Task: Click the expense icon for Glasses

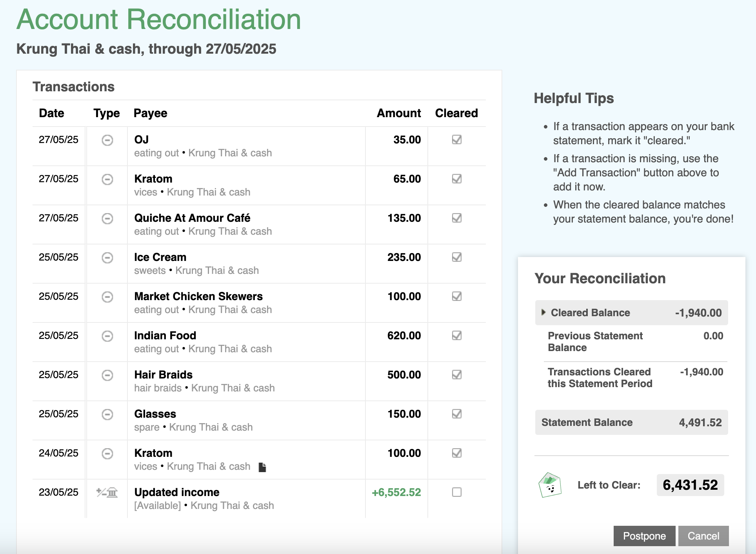Action: point(107,414)
